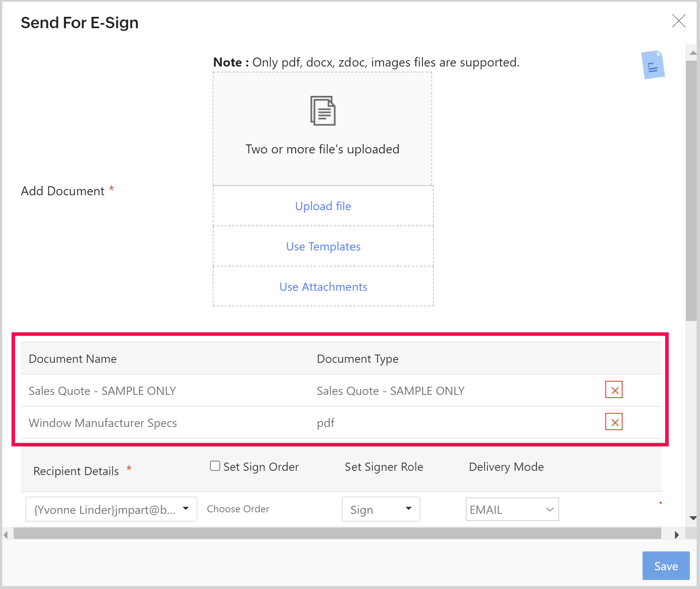Remove the Window Manufacturer Specs document

pyautogui.click(x=614, y=422)
